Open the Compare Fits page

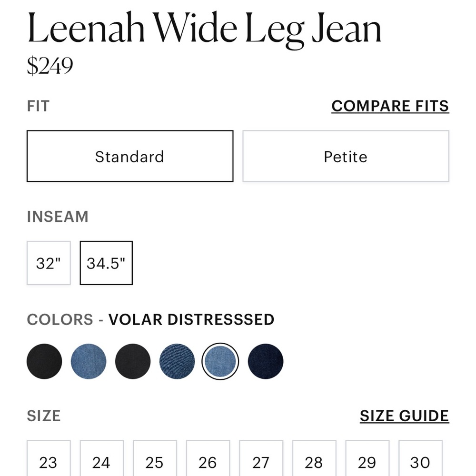[x=390, y=106]
